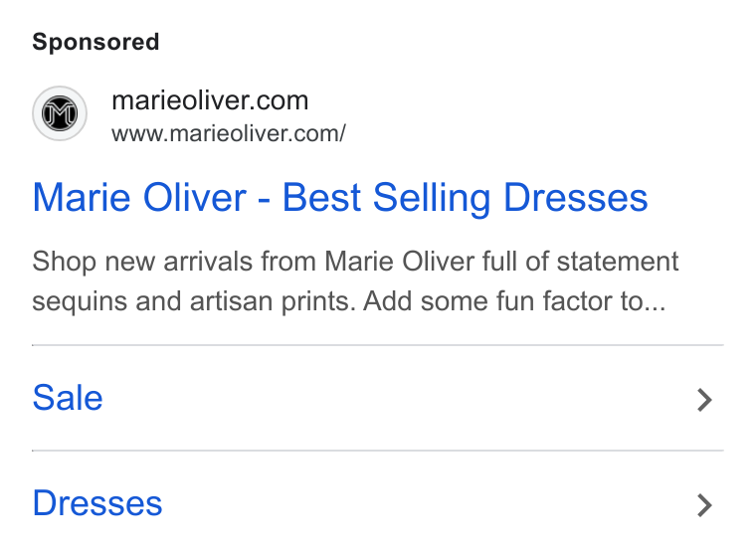The height and width of the screenshot is (555, 756).
Task: Open Marie Oliver - Best Selling Dresses headline
Action: [x=340, y=198]
